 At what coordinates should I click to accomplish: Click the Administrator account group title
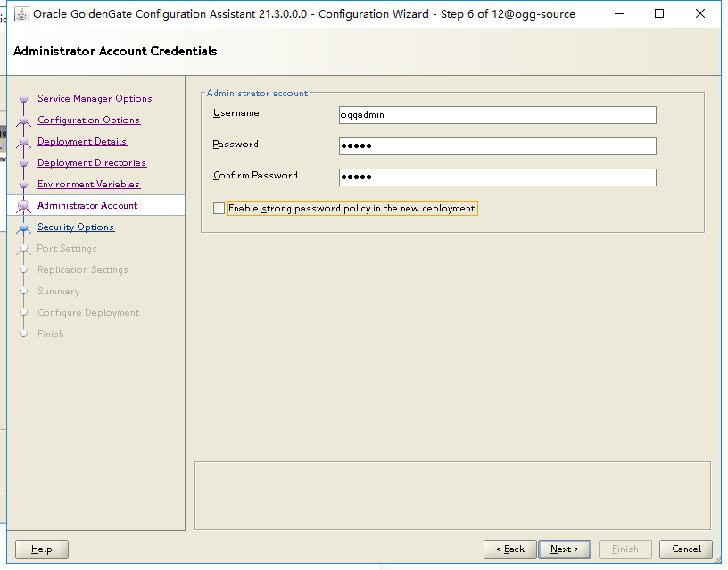pyautogui.click(x=257, y=94)
